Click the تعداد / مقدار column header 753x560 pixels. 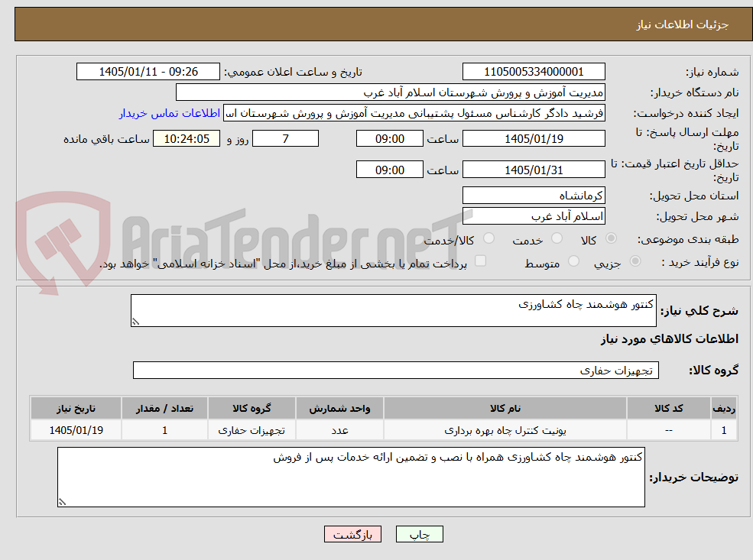[x=164, y=409]
